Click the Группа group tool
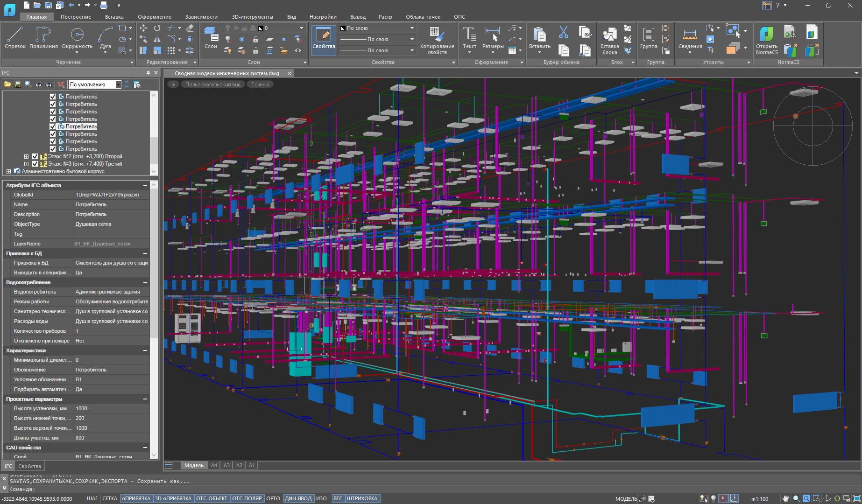Image resolution: width=862 pixels, height=504 pixels. (649, 37)
